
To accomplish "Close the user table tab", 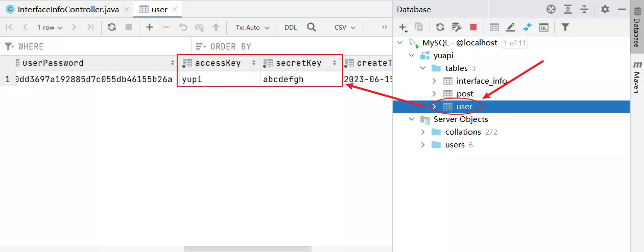I will (x=175, y=9).
